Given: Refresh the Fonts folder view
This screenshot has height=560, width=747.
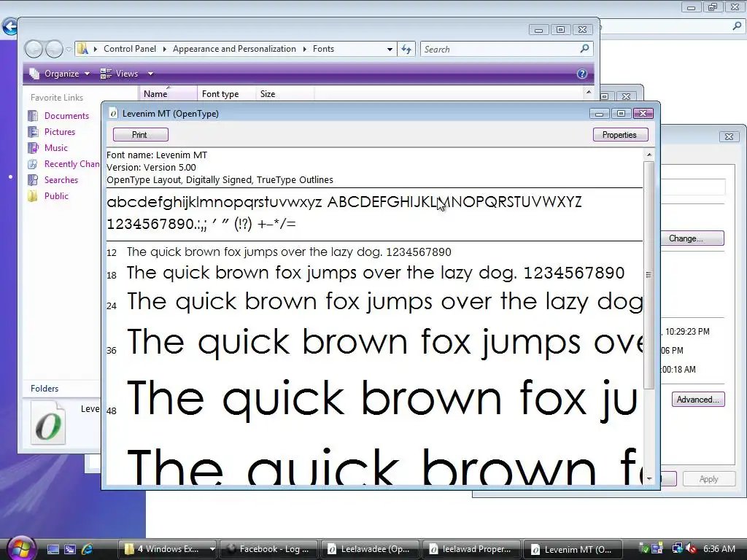Looking at the screenshot, I should point(406,49).
